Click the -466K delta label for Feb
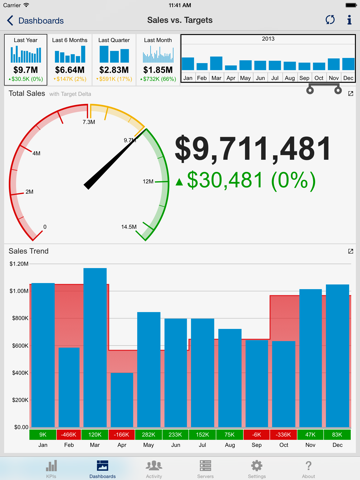Image resolution: width=360 pixels, height=480 pixels. coord(69,435)
